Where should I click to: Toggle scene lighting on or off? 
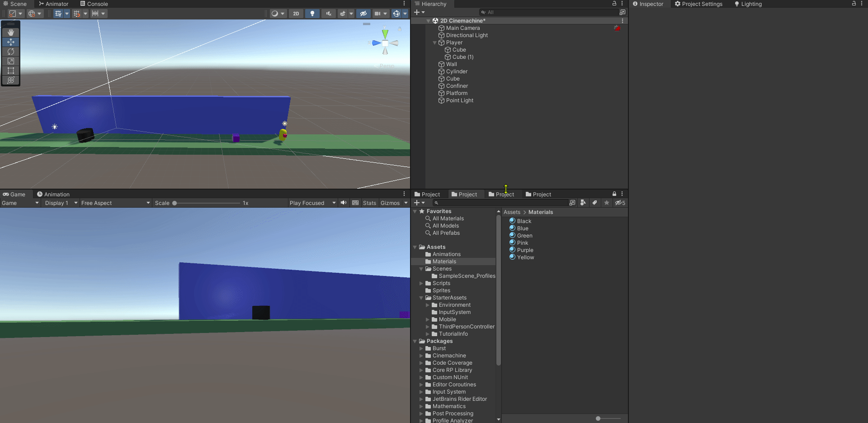coord(312,14)
